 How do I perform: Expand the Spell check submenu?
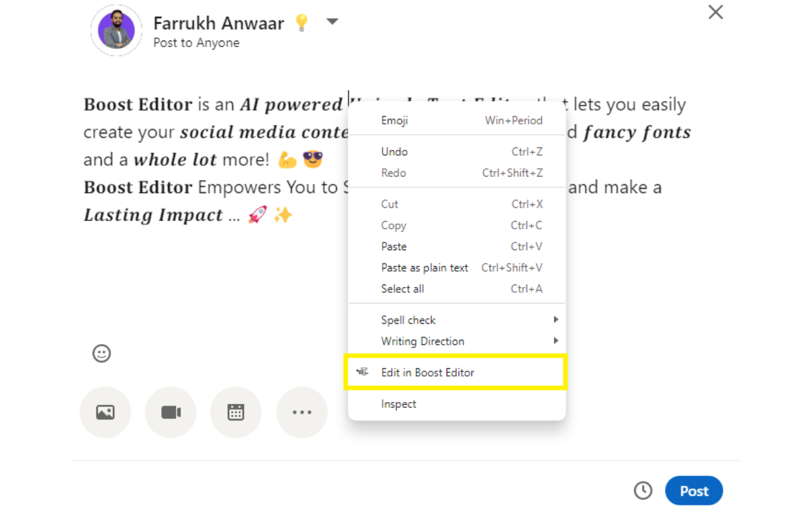(x=408, y=320)
